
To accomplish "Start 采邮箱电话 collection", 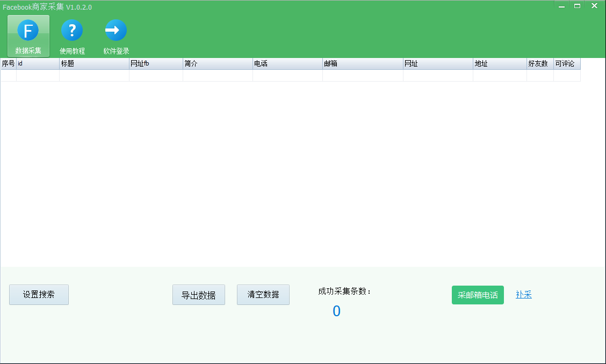I will [x=478, y=295].
